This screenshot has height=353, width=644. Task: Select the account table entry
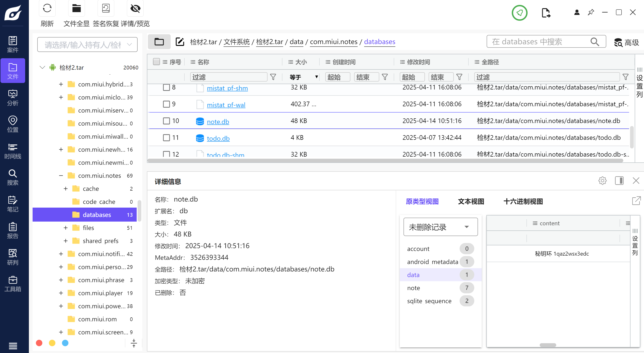[441, 249]
